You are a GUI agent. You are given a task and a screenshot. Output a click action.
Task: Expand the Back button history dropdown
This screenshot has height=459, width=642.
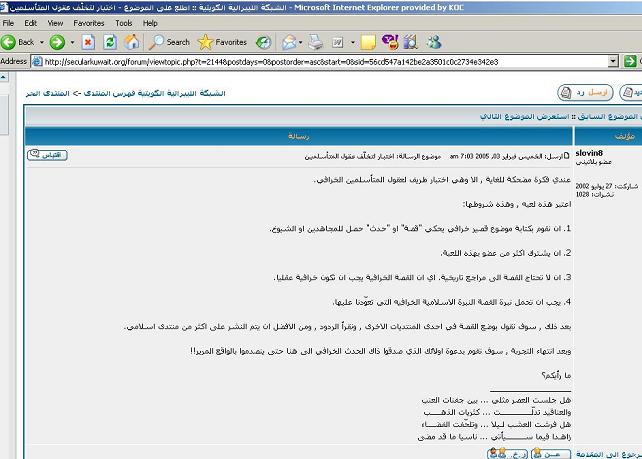click(x=40, y=42)
